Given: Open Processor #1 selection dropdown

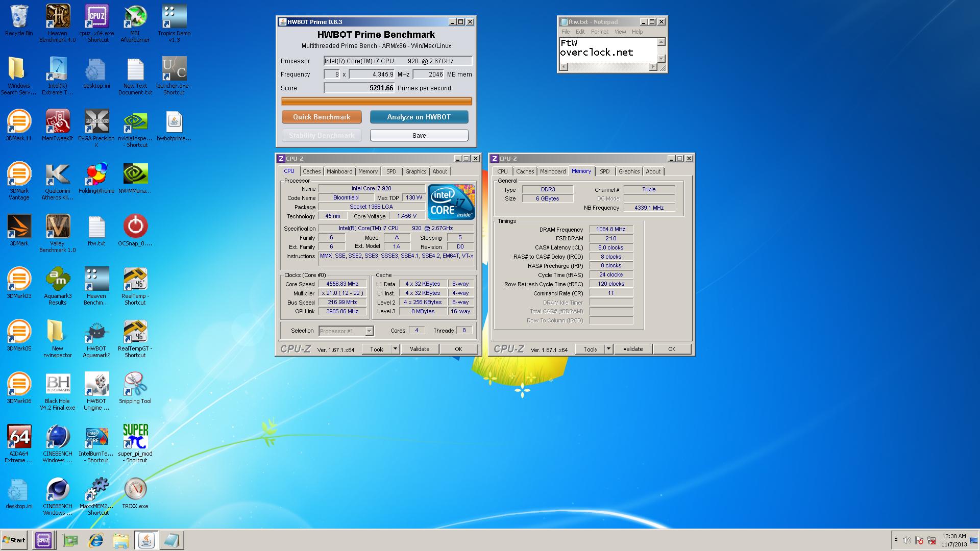Looking at the screenshot, I should (346, 331).
